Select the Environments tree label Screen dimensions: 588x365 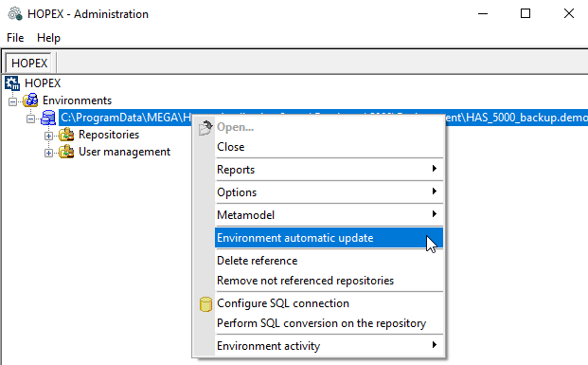pyautogui.click(x=78, y=100)
